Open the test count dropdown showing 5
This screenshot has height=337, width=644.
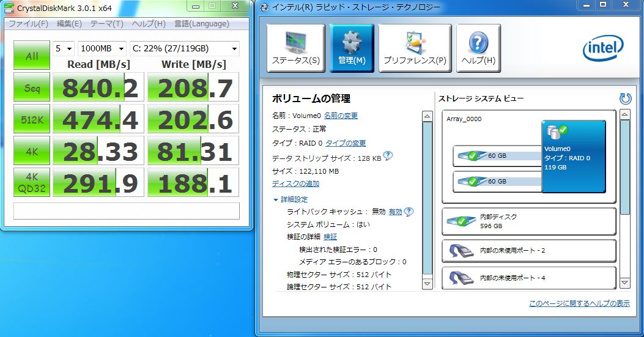[63, 48]
